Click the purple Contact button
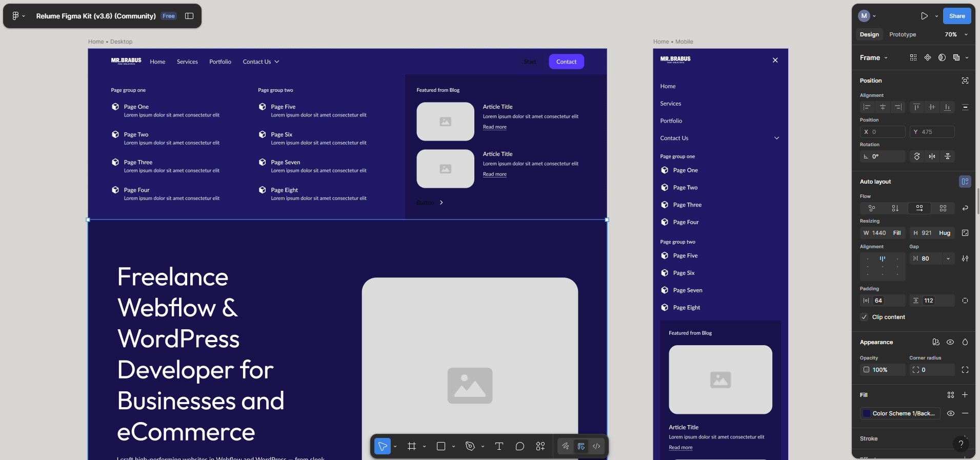Screen dimensions: 980x460 pyautogui.click(x=566, y=62)
